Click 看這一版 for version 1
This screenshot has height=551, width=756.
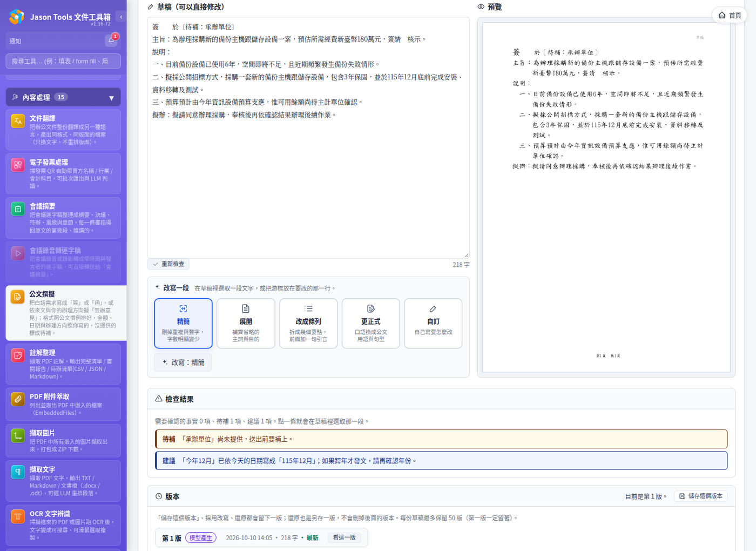(345, 537)
